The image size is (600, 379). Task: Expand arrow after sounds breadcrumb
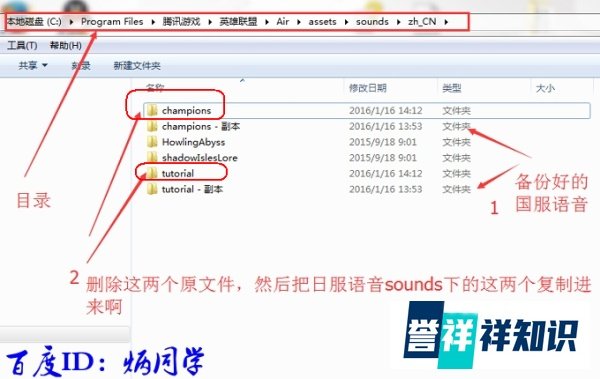pyautogui.click(x=398, y=22)
